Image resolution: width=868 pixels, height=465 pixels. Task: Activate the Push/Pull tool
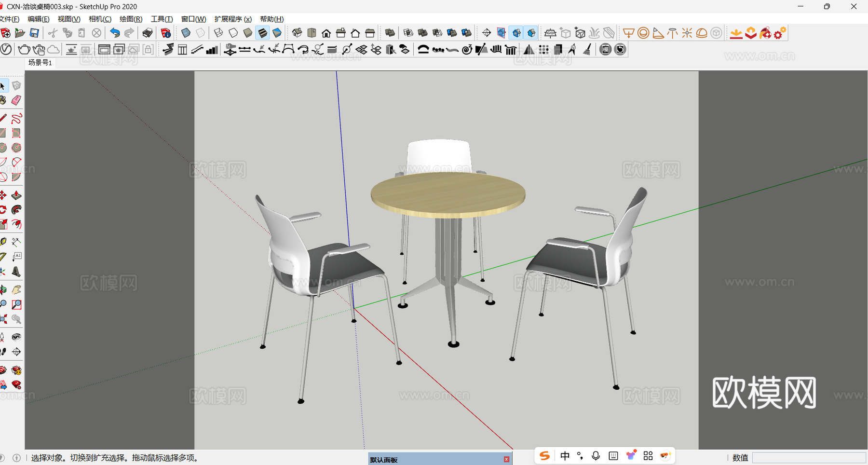[x=16, y=195]
